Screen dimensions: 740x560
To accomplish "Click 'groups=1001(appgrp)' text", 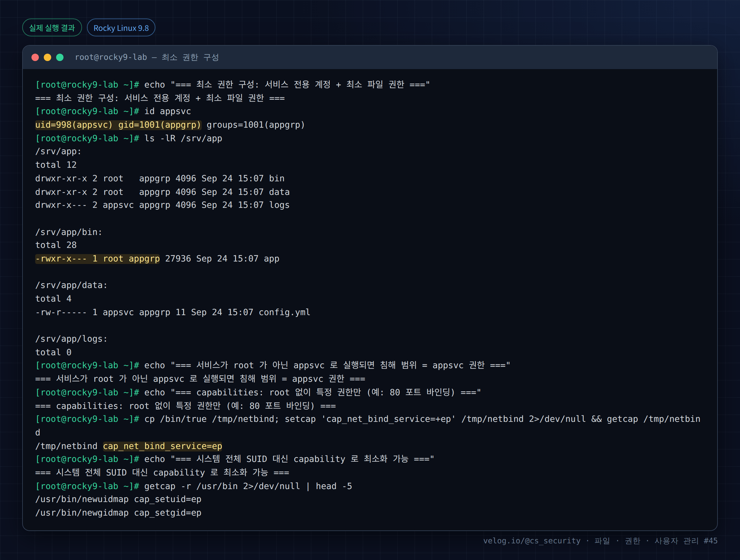I will 256,125.
